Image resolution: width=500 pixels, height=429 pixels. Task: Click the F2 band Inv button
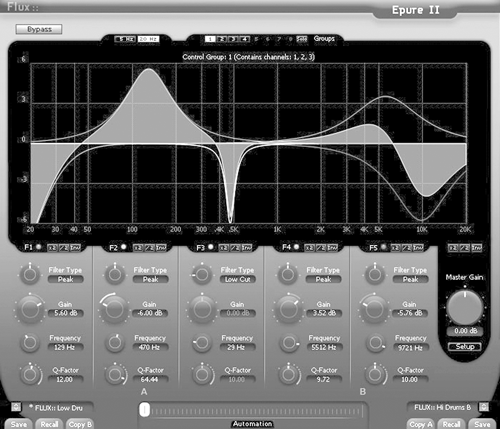click(161, 248)
